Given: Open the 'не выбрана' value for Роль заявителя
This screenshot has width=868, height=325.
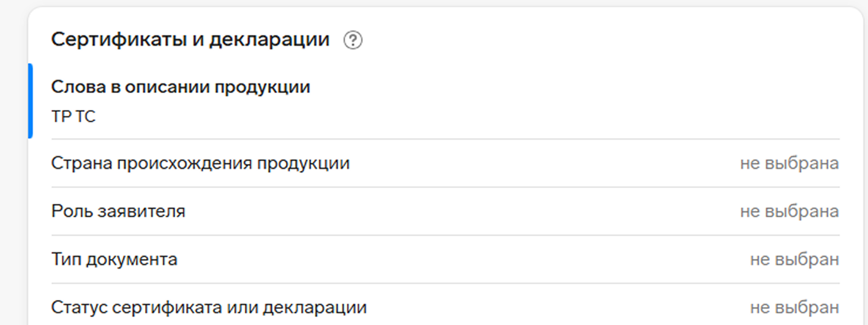Looking at the screenshot, I should (x=790, y=212).
